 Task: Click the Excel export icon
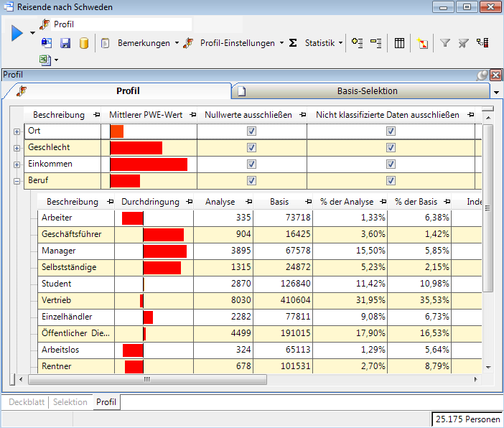tap(45, 60)
